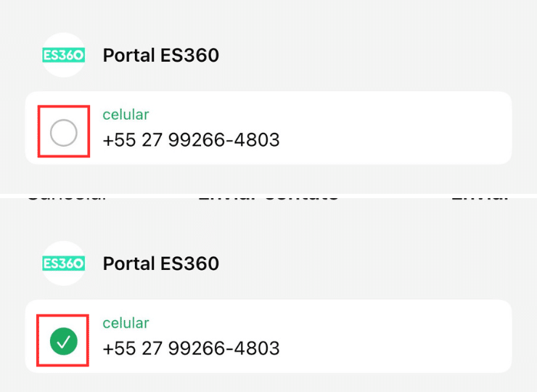Deselect the green checkmark in lower card
Viewport: 537px width, 392px height.
(x=63, y=341)
